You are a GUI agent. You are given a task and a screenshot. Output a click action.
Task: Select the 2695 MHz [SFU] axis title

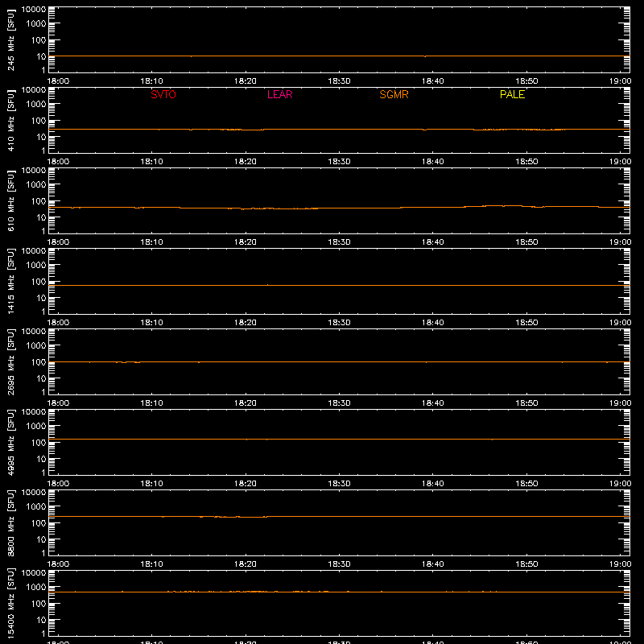[10, 361]
